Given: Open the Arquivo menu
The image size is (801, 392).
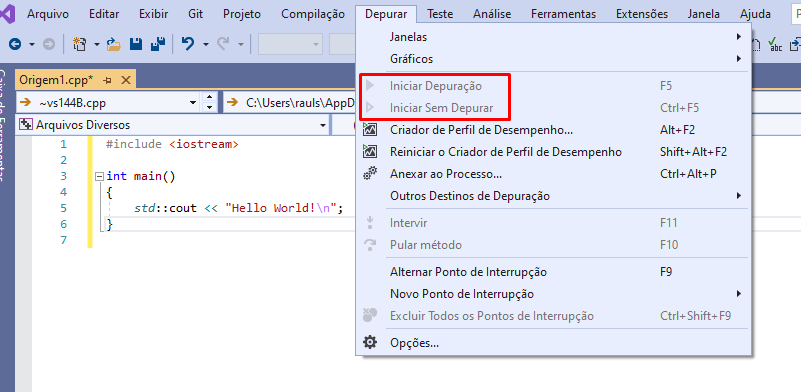Looking at the screenshot, I should (48, 14).
